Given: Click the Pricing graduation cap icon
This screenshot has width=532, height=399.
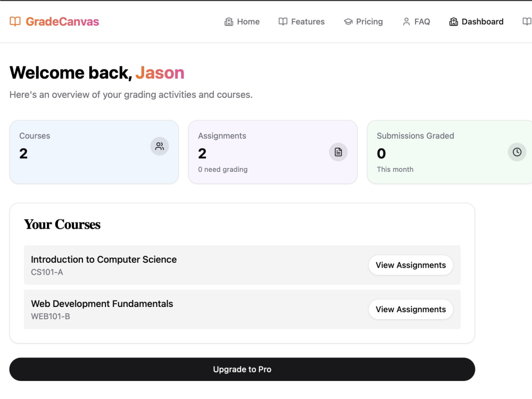Looking at the screenshot, I should point(348,22).
